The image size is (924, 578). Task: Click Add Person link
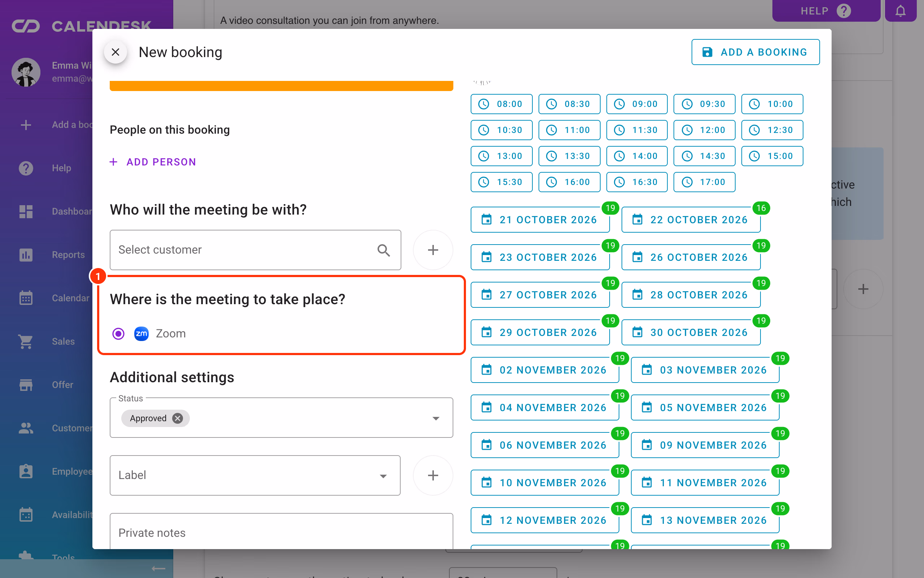[x=153, y=162]
